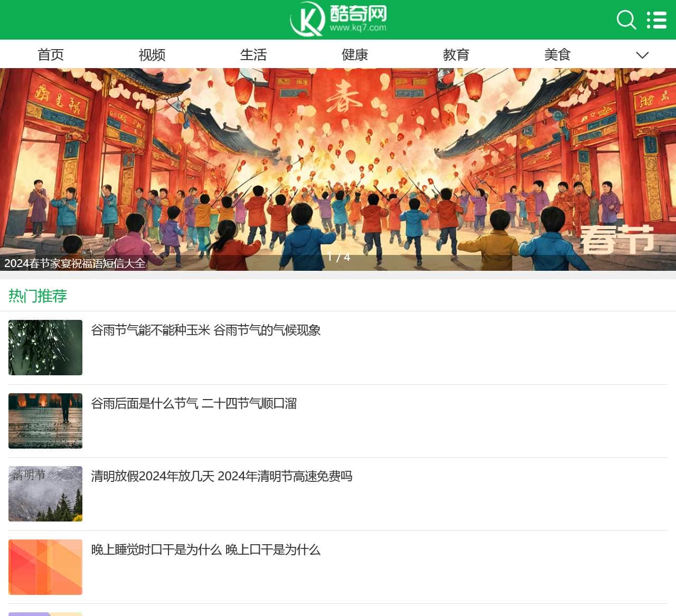The height and width of the screenshot is (616, 676).
Task: Open the orange geometric thumbnail for 晚上睡觉时口干
Action: pyautogui.click(x=45, y=567)
